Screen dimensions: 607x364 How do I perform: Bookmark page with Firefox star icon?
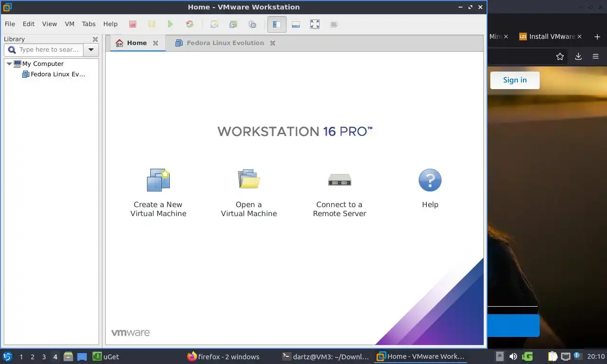[560, 56]
